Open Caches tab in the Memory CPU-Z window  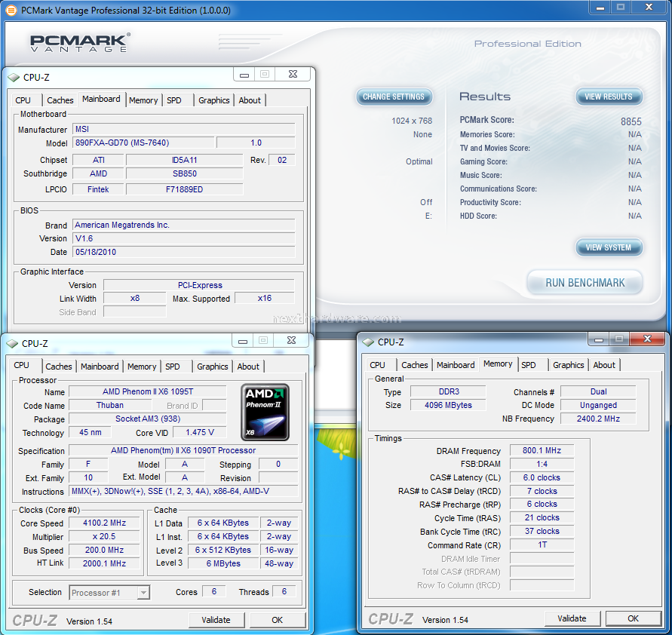414,365
